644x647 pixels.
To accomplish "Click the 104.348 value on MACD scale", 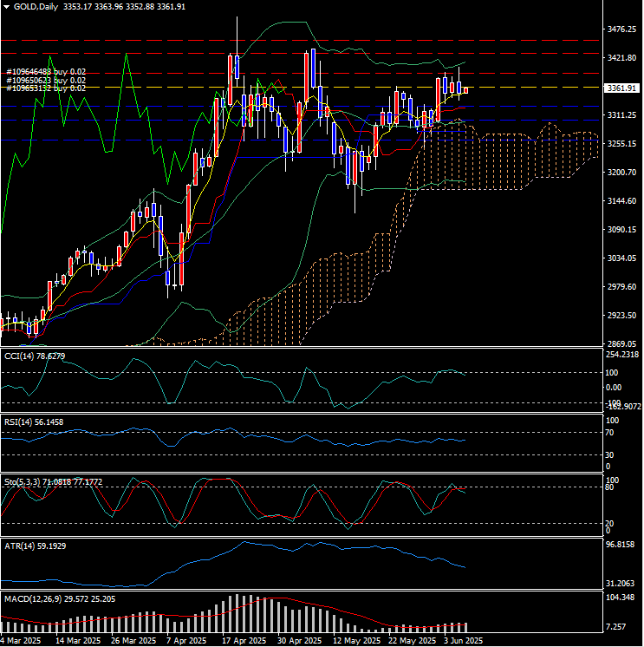I will [x=620, y=597].
